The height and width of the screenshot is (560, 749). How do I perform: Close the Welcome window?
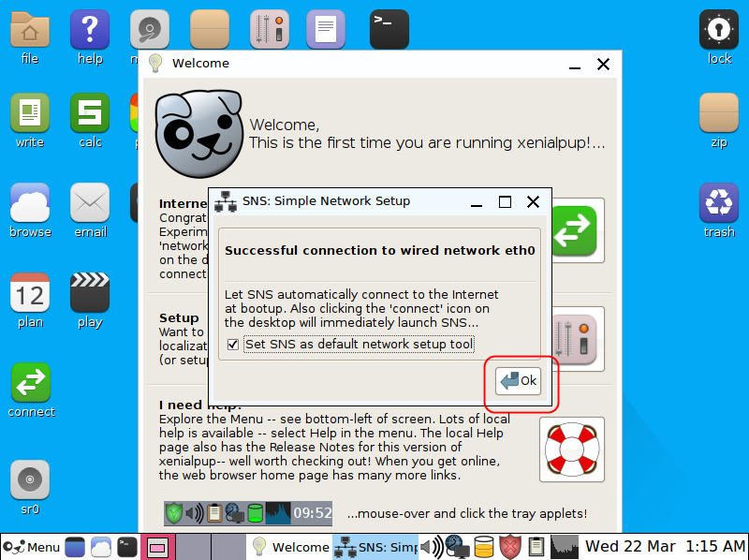[603, 64]
